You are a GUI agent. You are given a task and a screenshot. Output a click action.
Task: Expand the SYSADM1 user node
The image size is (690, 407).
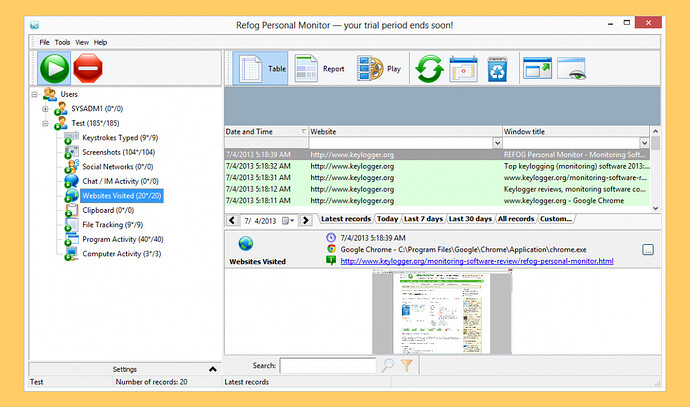tap(45, 109)
